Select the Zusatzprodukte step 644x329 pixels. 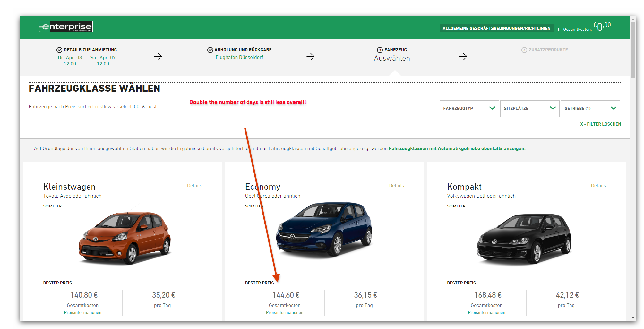(x=548, y=50)
